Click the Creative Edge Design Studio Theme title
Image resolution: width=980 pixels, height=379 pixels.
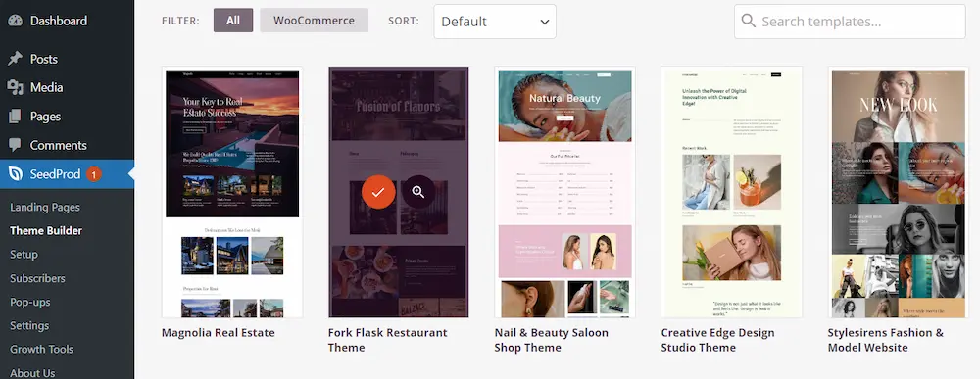point(717,340)
